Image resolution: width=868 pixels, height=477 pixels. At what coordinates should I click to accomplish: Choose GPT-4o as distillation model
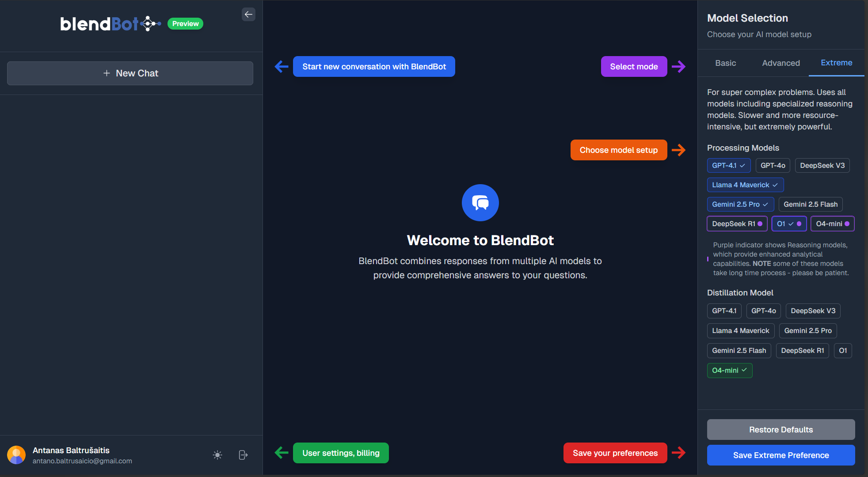[763, 311]
